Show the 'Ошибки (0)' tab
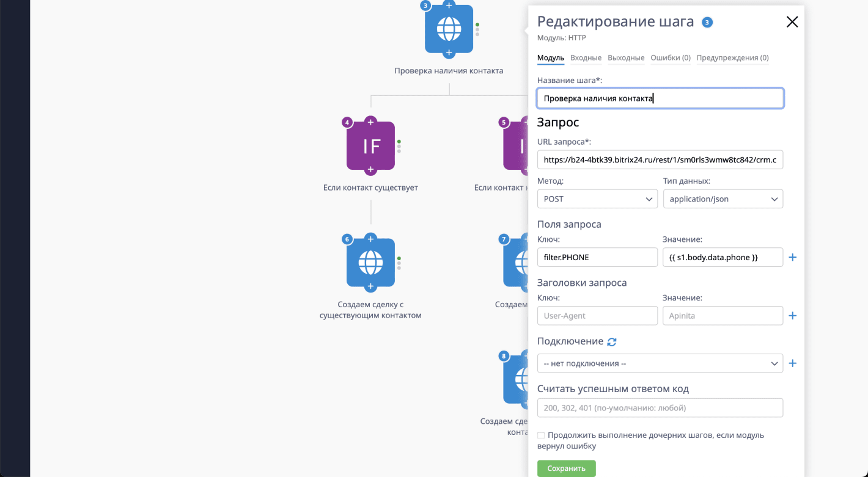Viewport: 868px width, 477px height. 670,58
